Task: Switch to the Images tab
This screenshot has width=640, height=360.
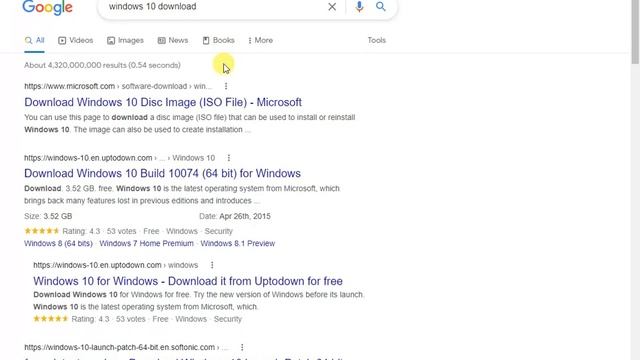Action: click(125, 40)
